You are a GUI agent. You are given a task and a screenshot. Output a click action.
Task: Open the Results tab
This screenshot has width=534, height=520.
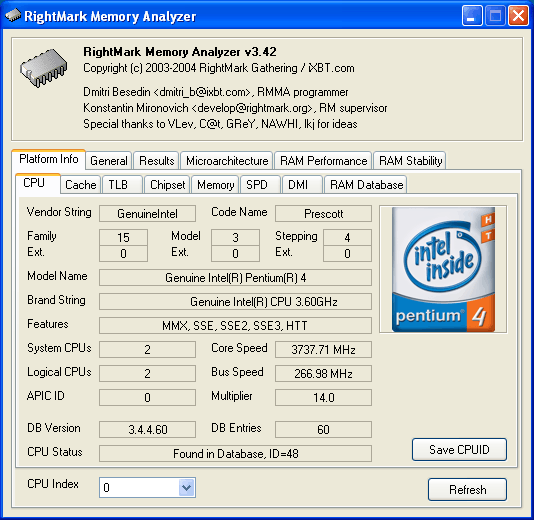tap(156, 160)
